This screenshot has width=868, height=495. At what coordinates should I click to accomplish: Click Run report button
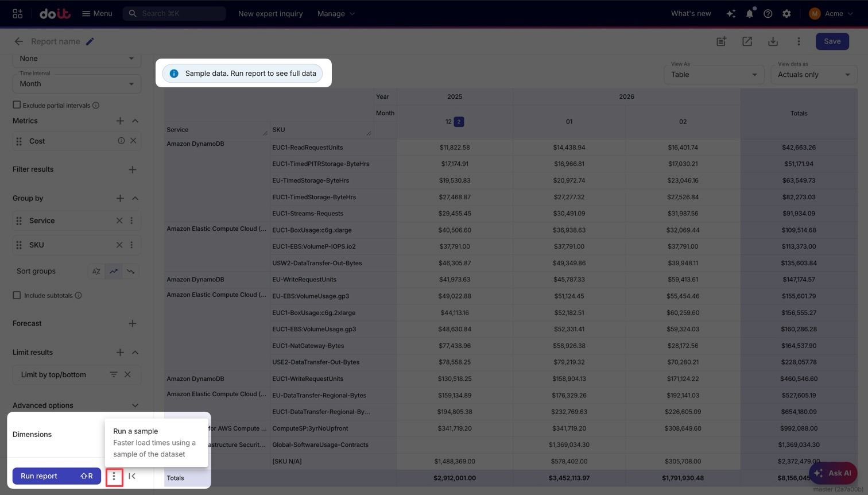[x=57, y=476]
